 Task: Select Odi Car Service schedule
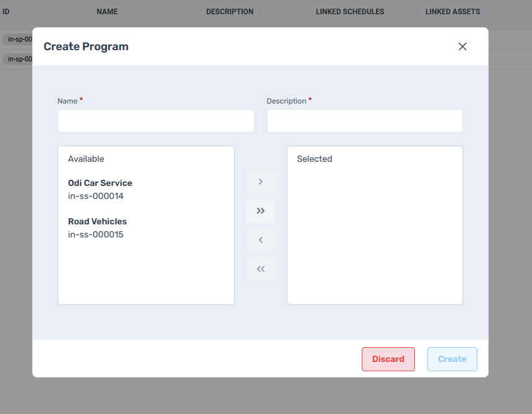[x=100, y=190]
